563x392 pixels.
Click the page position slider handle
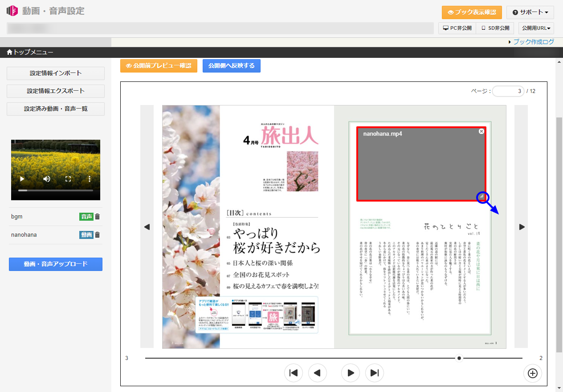459,358
